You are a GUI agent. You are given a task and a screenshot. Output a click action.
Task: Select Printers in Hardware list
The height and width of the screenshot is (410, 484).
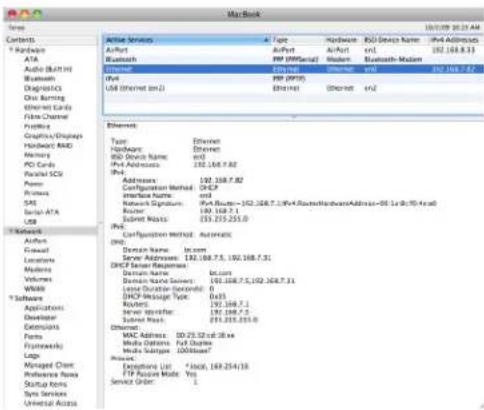(36, 193)
